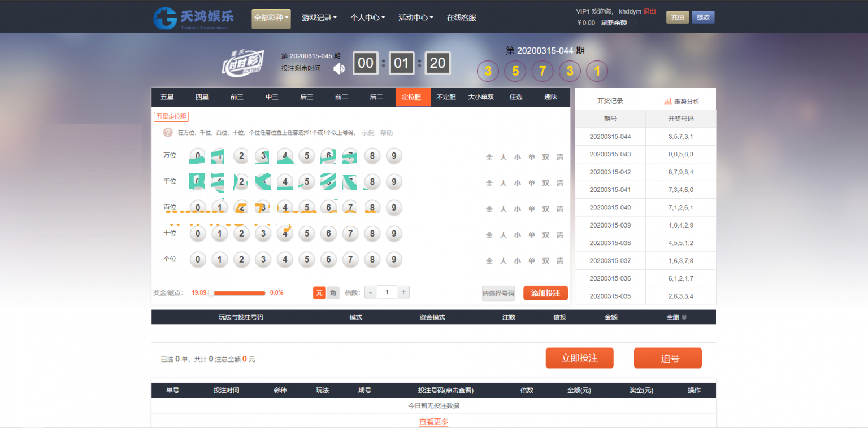868x428 pixels.
Task: Click the 立即投注 button
Action: click(579, 358)
